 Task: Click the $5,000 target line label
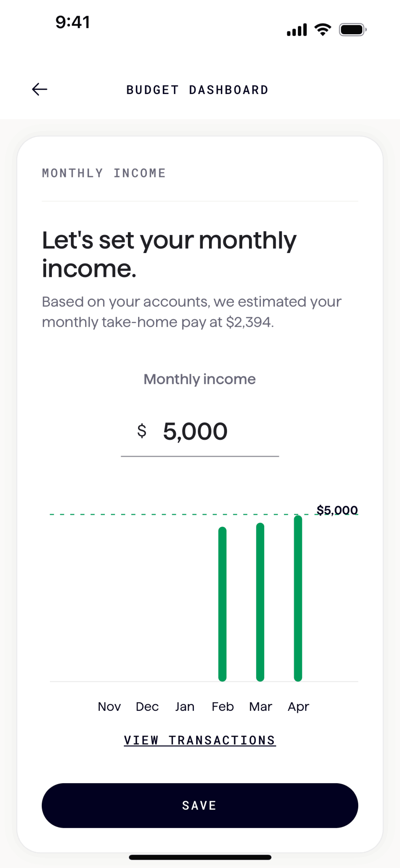[x=337, y=510]
